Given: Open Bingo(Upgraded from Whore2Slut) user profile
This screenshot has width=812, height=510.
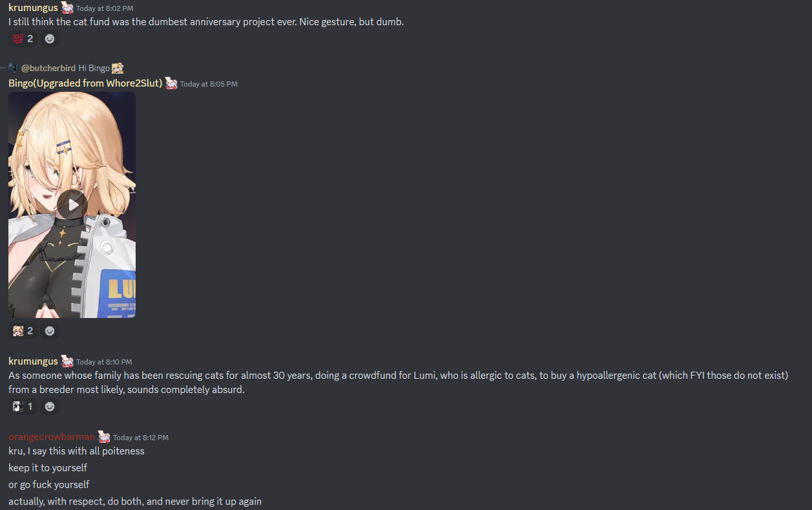Looking at the screenshot, I should point(85,83).
